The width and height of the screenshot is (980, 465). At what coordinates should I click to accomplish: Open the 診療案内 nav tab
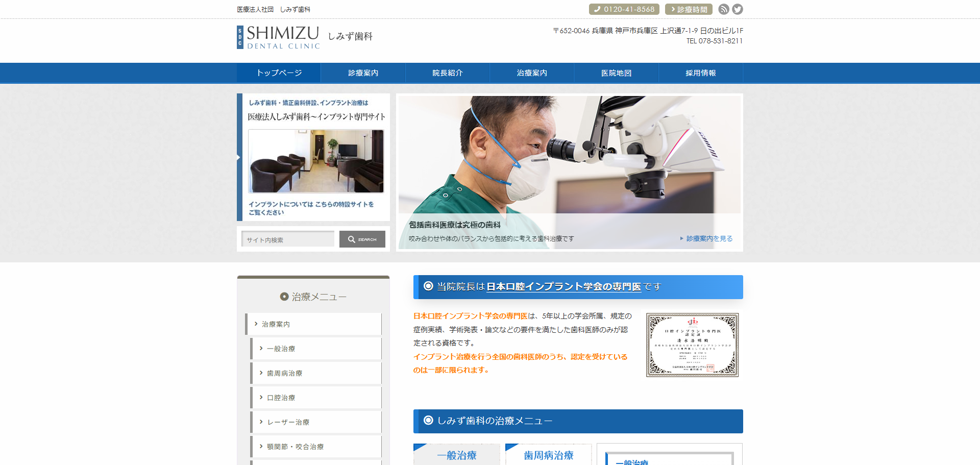pyautogui.click(x=363, y=73)
